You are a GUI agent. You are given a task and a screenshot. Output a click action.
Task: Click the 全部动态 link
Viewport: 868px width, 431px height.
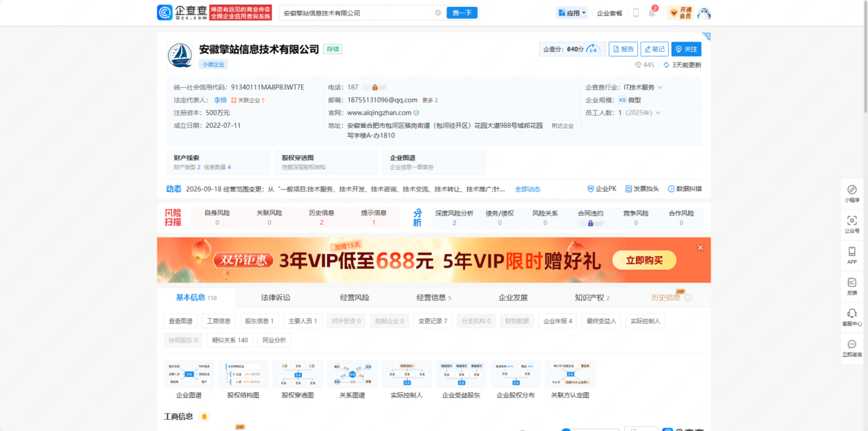pyautogui.click(x=527, y=189)
